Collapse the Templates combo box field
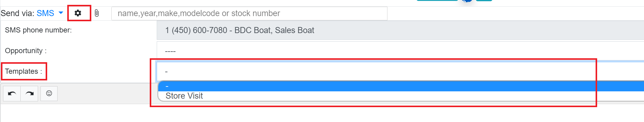 click(x=400, y=71)
